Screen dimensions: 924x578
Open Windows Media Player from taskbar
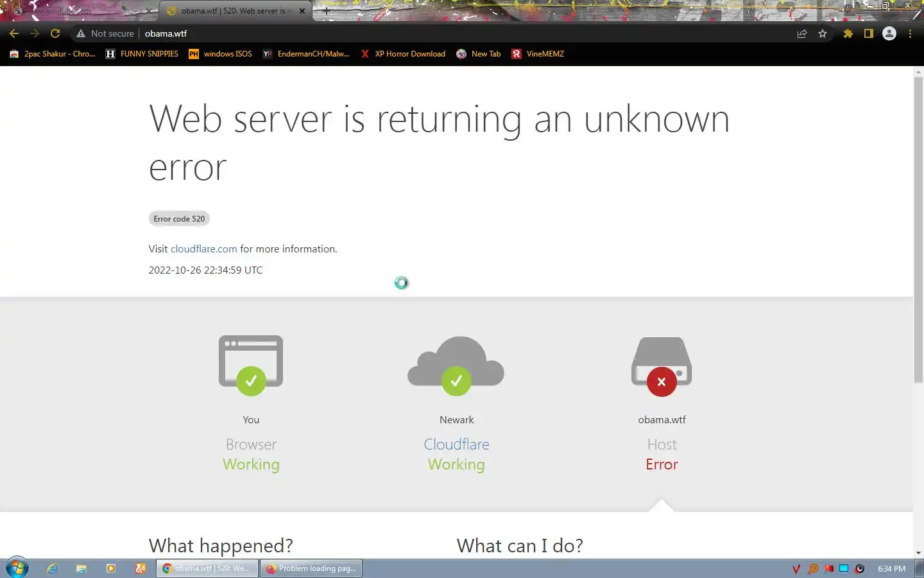pos(111,568)
